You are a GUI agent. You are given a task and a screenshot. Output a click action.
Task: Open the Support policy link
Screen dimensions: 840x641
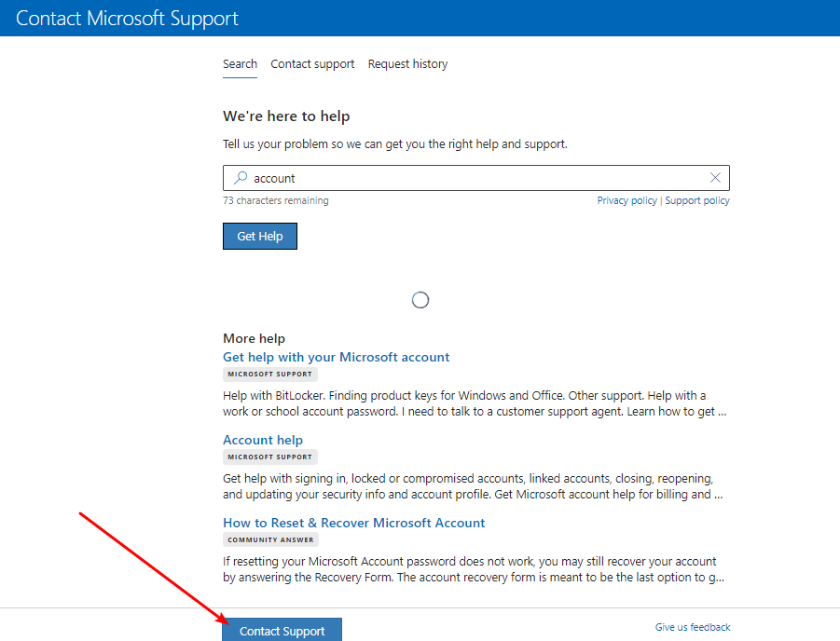tap(697, 200)
